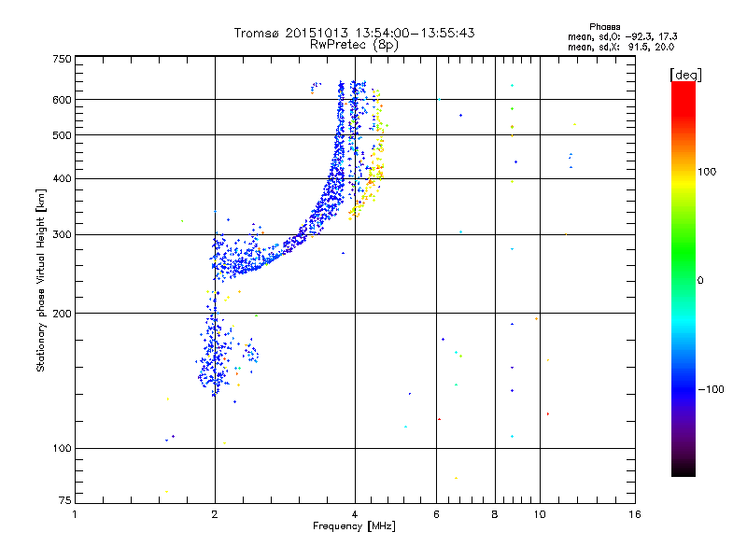Click the y-axis tick label '750'
Viewport: 747px width, 560px height.
pos(63,59)
